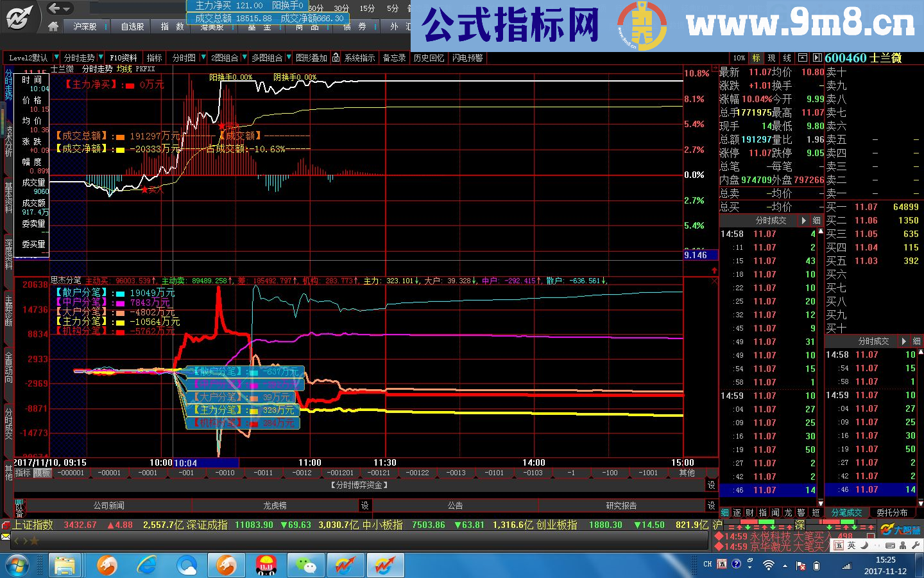The image size is (924, 578).
Task: Click the home icon in the top toolbar
Action: tap(53, 26)
